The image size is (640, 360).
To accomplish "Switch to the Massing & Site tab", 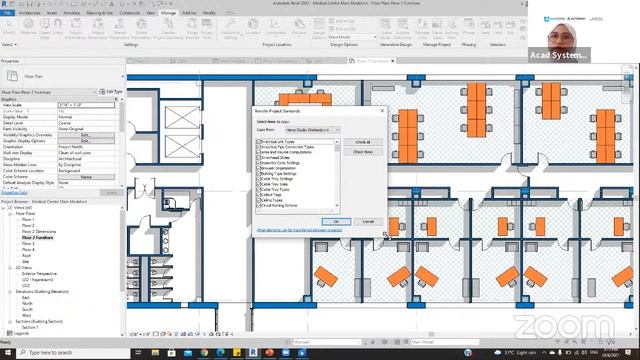I will (99, 13).
